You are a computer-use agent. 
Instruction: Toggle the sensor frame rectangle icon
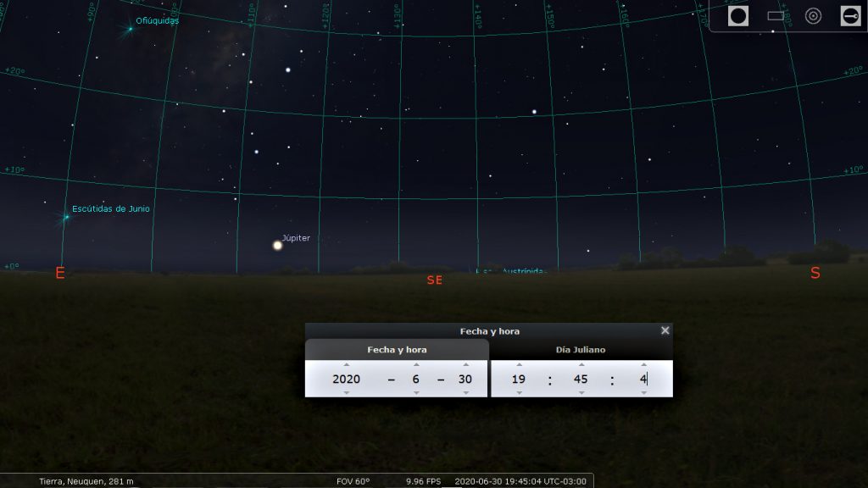(x=776, y=16)
